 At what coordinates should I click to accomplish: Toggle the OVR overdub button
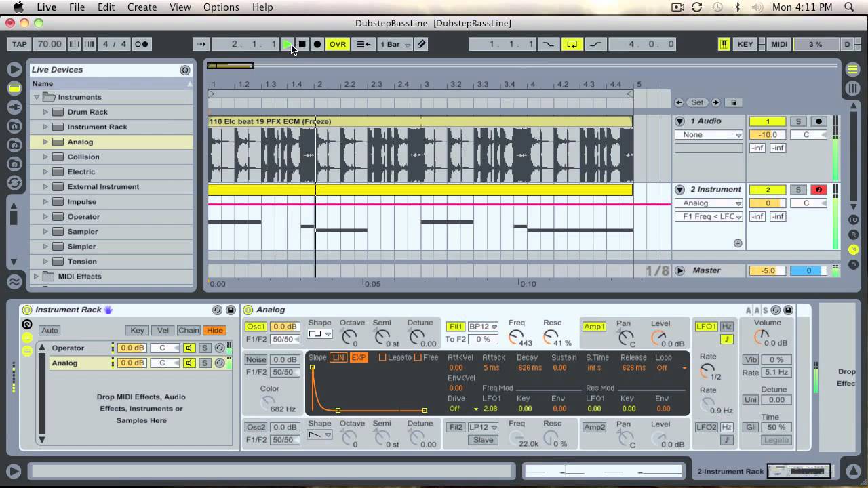click(x=337, y=44)
